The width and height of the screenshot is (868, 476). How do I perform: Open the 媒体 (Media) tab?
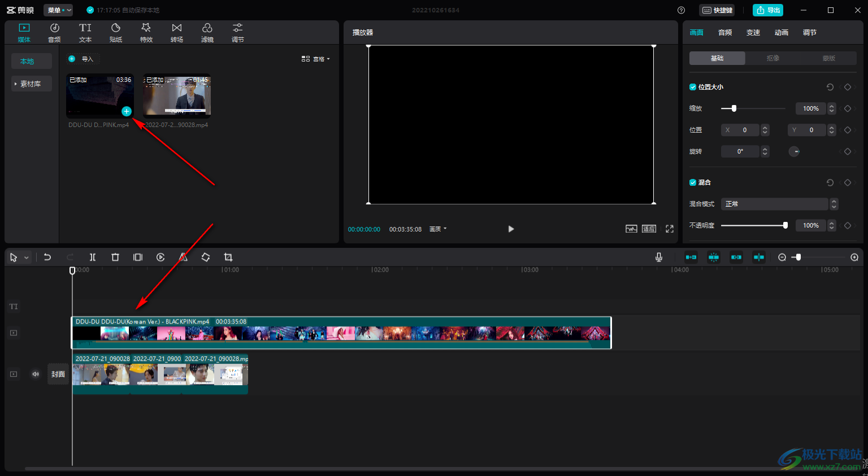click(x=24, y=33)
